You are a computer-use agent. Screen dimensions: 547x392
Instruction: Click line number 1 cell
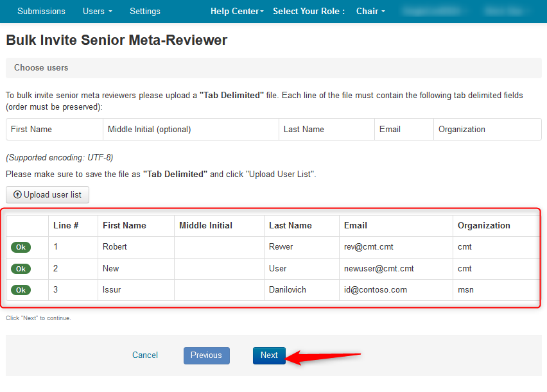(73, 247)
